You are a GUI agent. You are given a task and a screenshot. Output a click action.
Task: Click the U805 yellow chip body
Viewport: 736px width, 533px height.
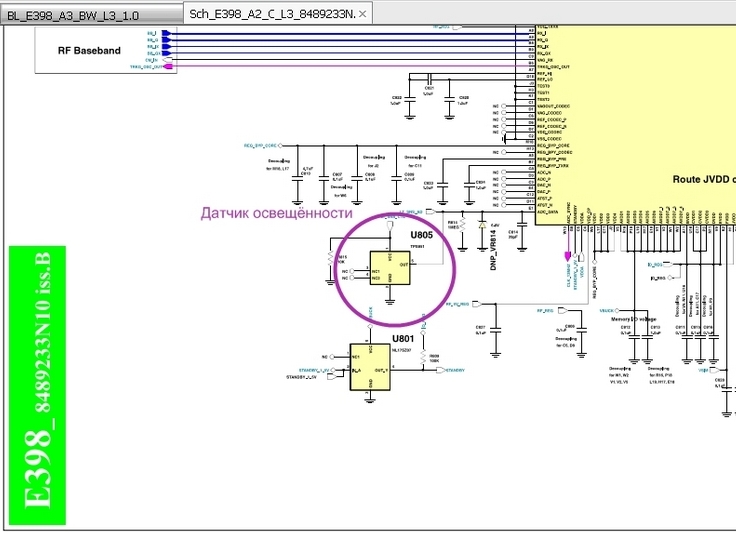pos(390,268)
